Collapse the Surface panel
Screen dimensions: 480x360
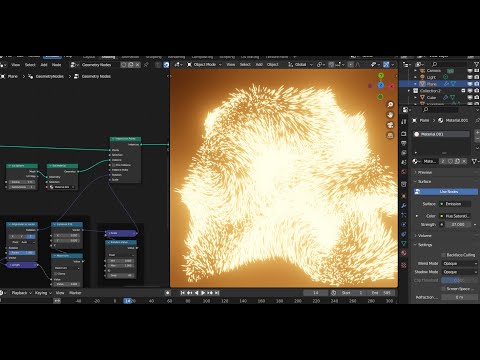pyautogui.click(x=424, y=182)
